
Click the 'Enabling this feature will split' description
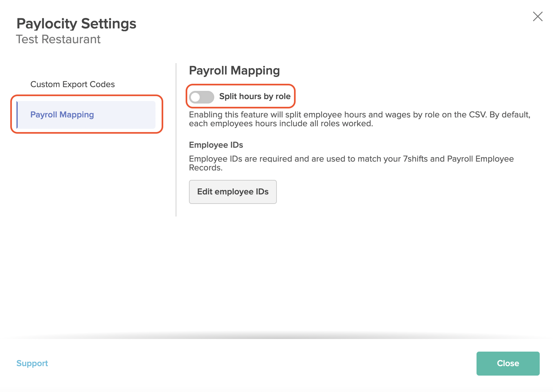click(x=360, y=119)
